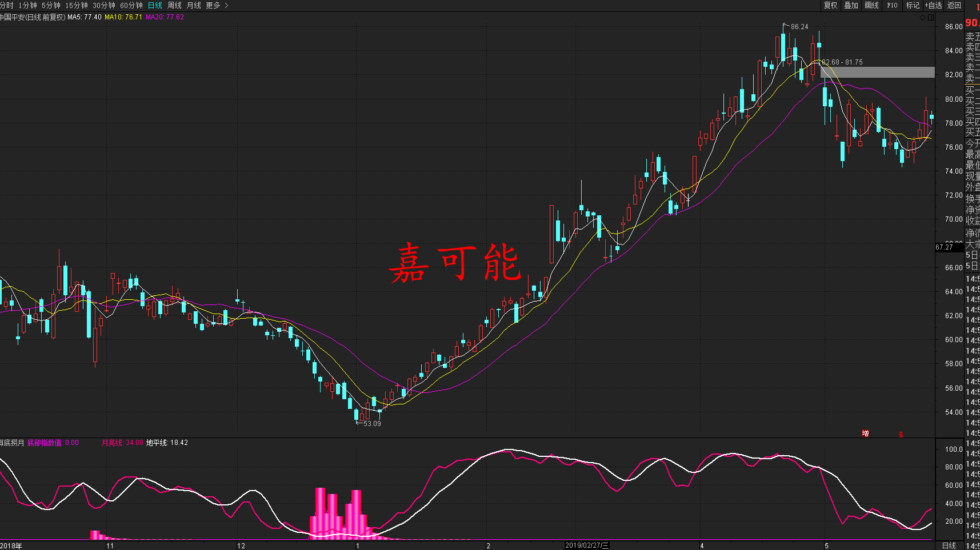This screenshot has width=980, height=550.
Task: Click the 底部指数值: 0.00 indicator label
Action: click(x=53, y=443)
